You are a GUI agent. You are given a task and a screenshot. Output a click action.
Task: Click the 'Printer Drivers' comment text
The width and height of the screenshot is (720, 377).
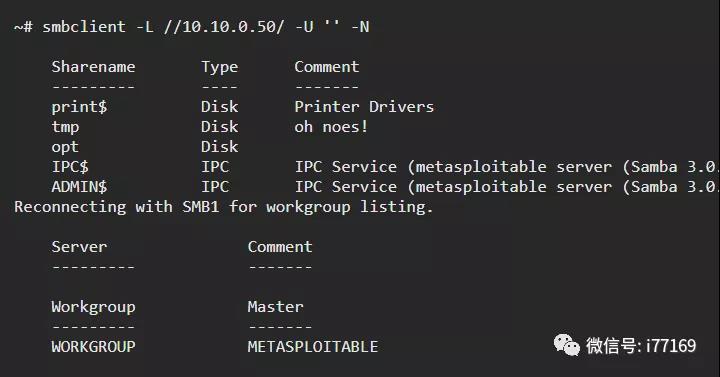(x=364, y=107)
